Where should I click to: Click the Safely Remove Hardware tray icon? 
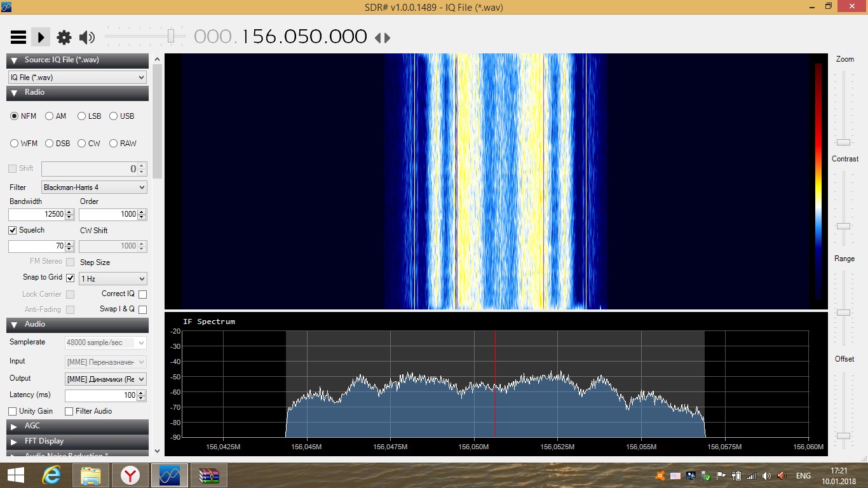[x=706, y=476]
